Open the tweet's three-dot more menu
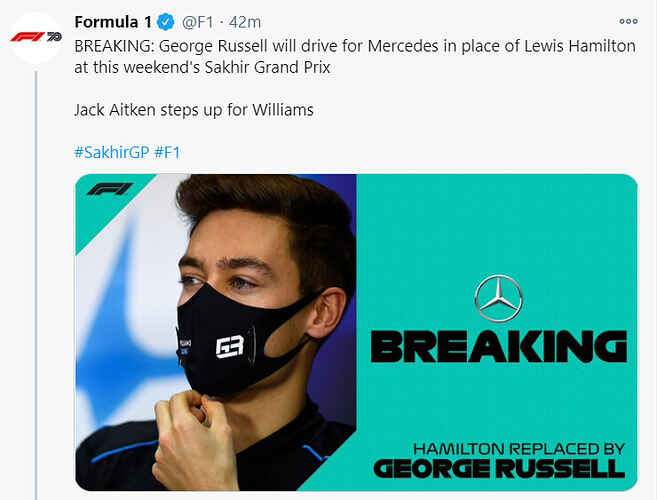657x500 pixels. point(628,21)
